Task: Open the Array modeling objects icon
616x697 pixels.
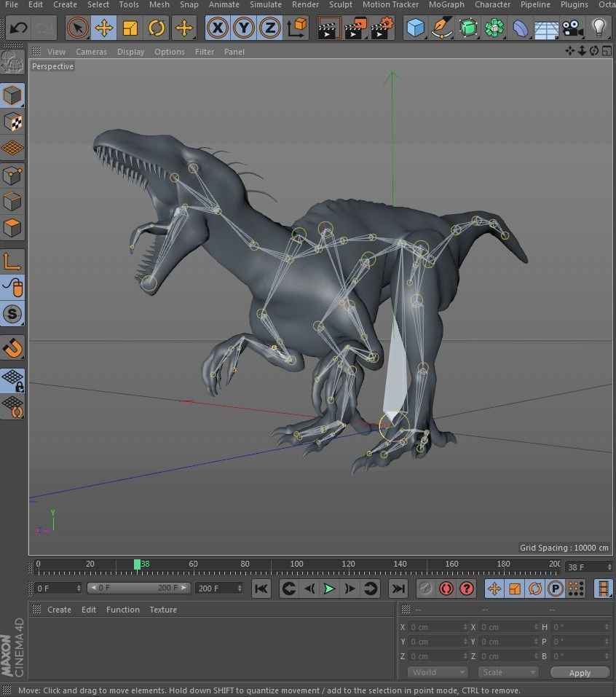Action: tap(494, 28)
